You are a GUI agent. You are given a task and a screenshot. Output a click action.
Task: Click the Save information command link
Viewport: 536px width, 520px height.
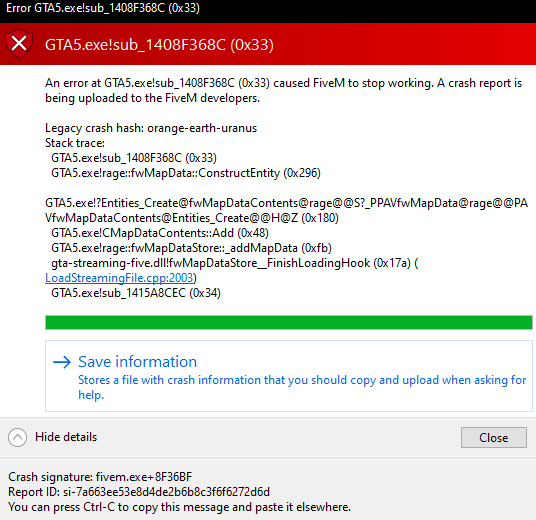point(289,376)
